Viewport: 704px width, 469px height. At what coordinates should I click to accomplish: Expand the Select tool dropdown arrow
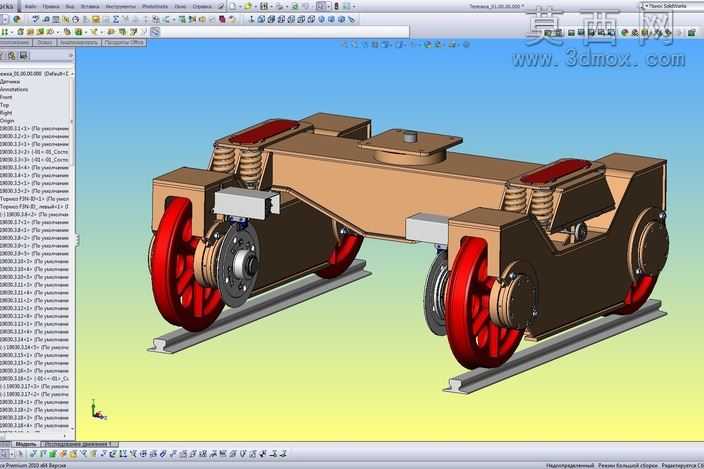[329, 7]
